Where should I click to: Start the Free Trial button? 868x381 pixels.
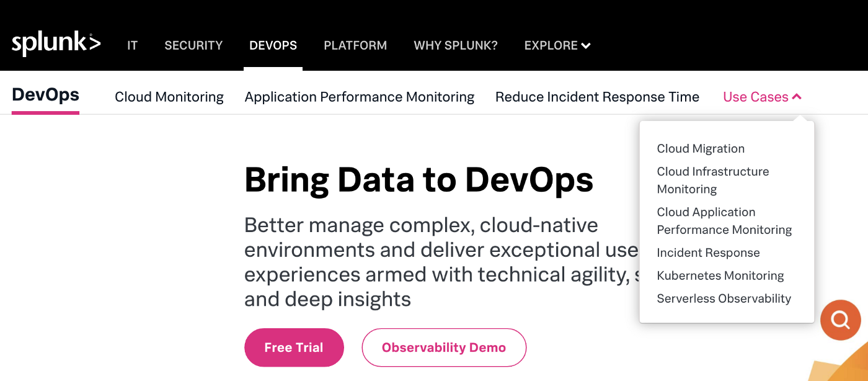(294, 347)
